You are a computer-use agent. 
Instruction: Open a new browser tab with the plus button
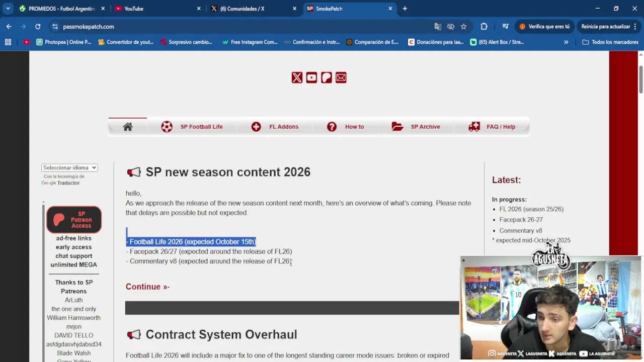tap(405, 9)
